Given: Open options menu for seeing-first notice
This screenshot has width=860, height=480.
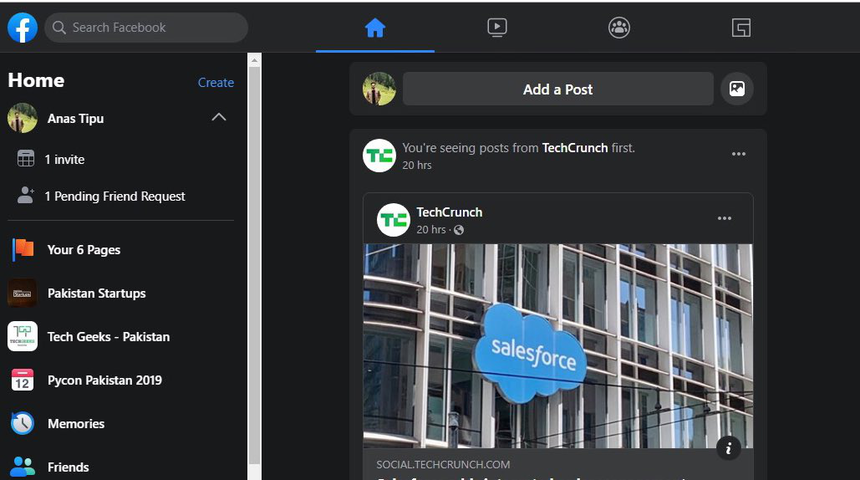Looking at the screenshot, I should 738,154.
